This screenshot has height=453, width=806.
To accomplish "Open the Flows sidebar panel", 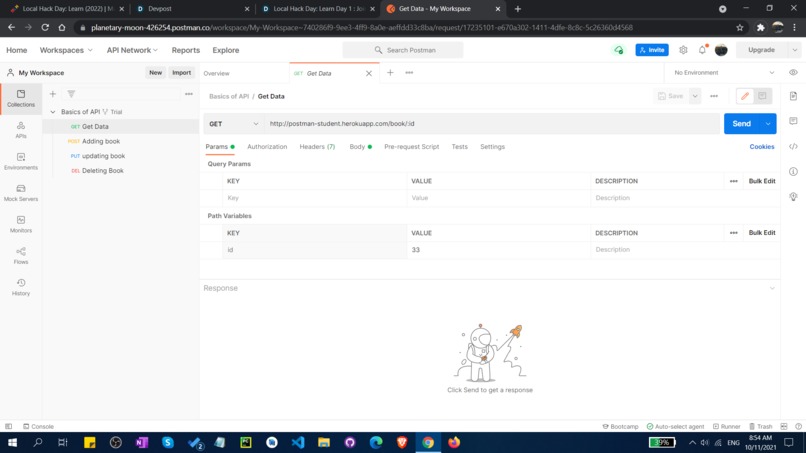I will point(21,255).
